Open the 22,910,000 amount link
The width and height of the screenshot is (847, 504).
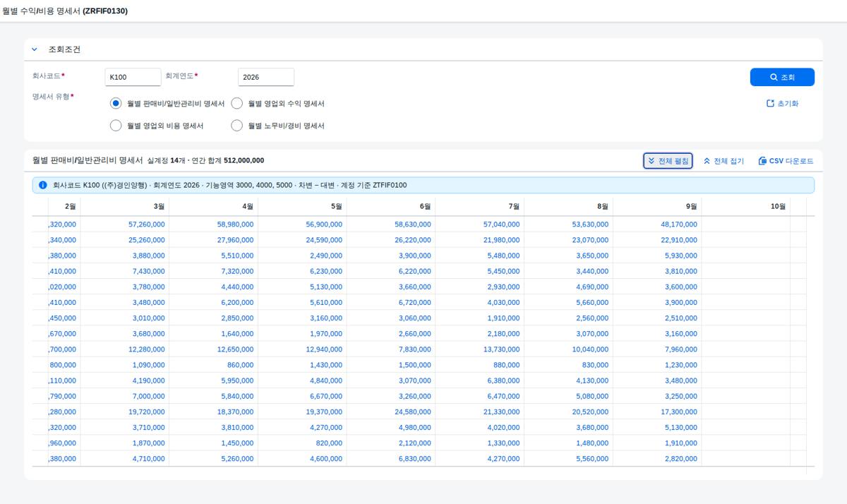coord(679,240)
